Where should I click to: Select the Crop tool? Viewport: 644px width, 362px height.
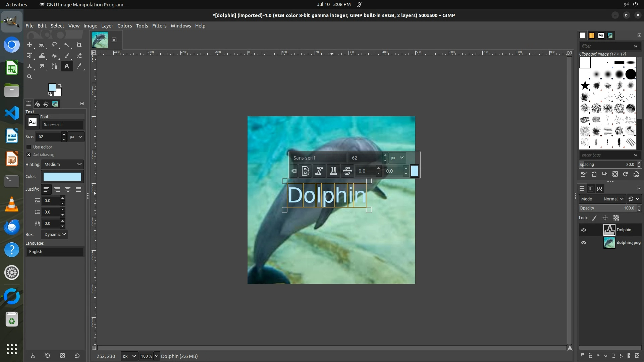click(79, 45)
